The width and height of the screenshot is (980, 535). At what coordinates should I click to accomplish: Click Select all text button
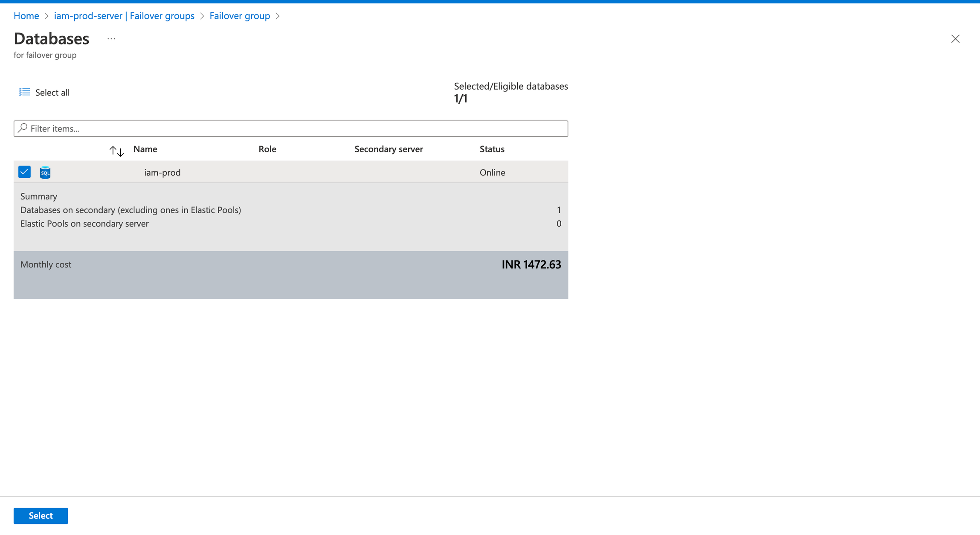[x=52, y=93]
